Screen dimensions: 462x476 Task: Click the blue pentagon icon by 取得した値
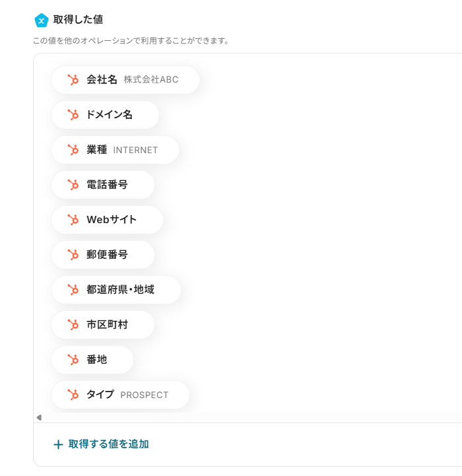pos(42,20)
